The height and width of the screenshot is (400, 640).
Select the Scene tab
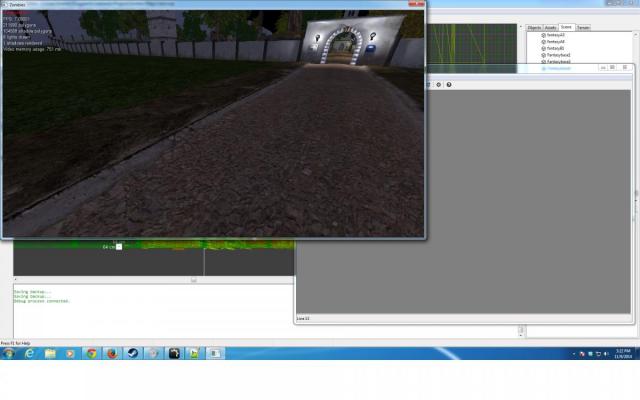click(x=566, y=27)
